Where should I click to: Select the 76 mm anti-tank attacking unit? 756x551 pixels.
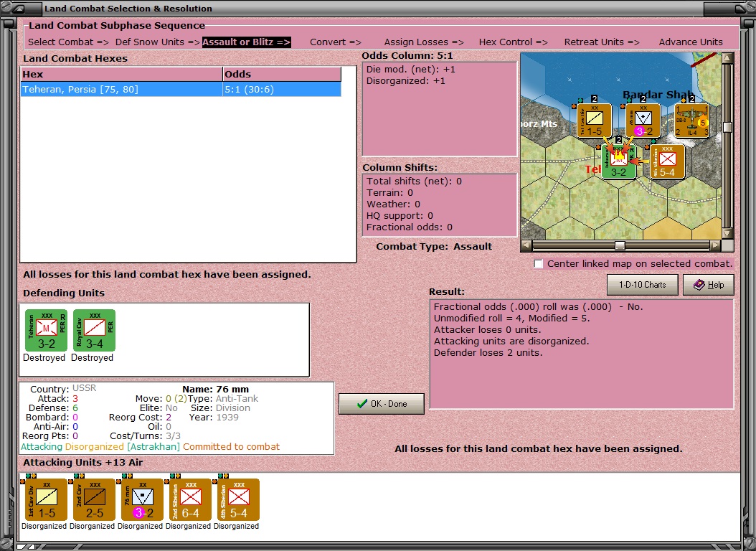(143, 499)
